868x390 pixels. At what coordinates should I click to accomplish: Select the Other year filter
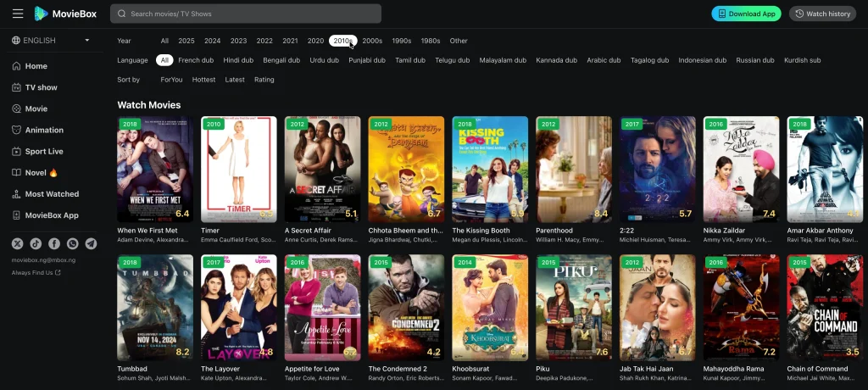pyautogui.click(x=459, y=41)
